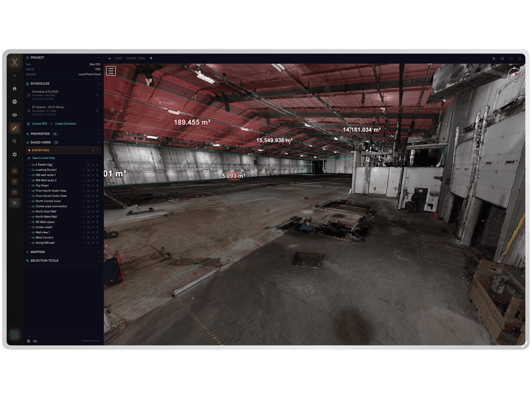
Task: Select the highlighted pencil edit sidebar icon
Action: coord(15,128)
